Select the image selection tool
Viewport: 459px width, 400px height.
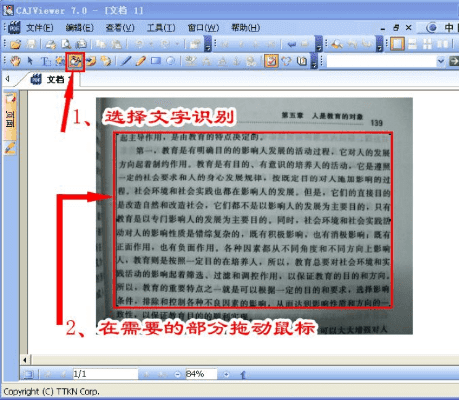[x=60, y=61]
